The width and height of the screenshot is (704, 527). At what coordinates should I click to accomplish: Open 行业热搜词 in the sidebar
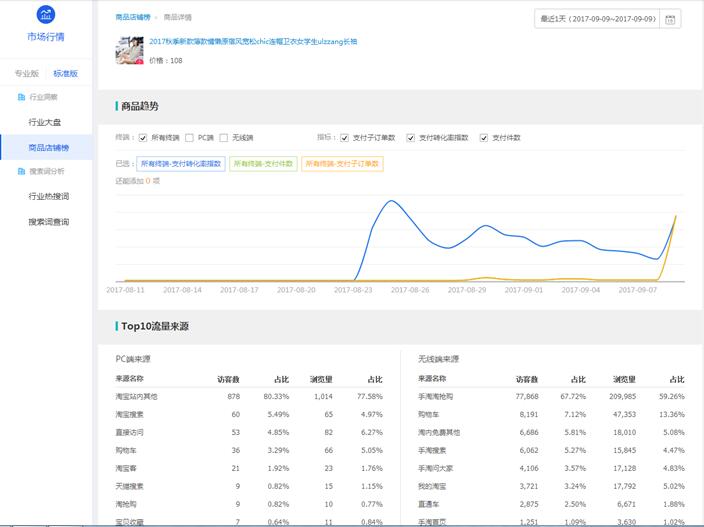point(48,196)
